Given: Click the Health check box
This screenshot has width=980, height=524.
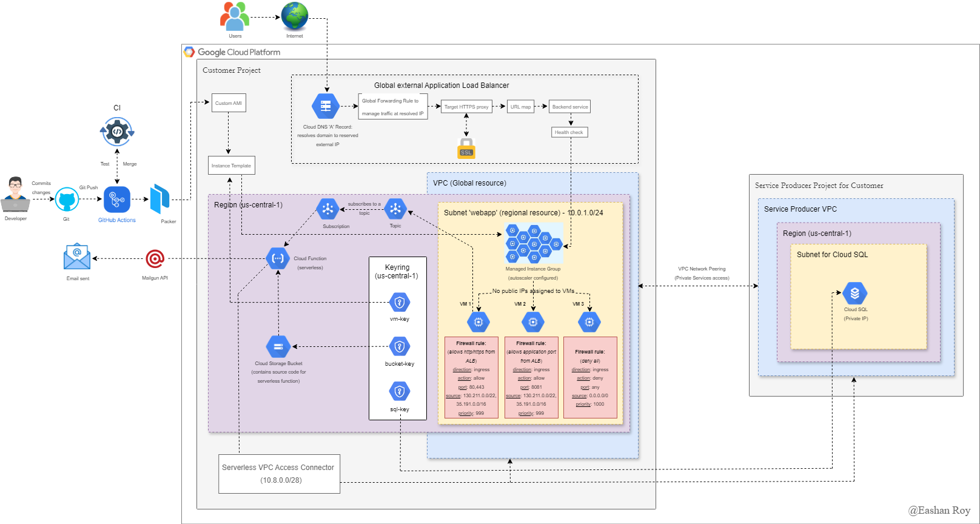Looking at the screenshot, I should click(569, 132).
